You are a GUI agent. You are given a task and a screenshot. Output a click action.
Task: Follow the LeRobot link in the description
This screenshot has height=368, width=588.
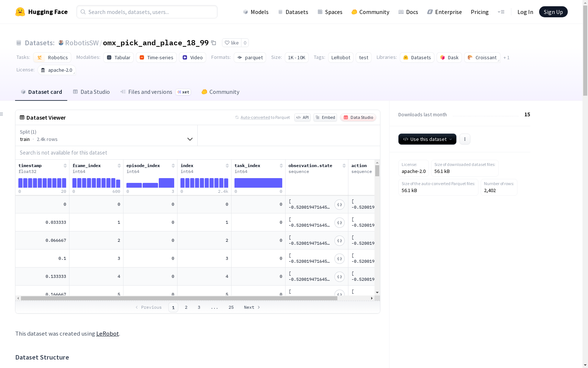coord(107,333)
